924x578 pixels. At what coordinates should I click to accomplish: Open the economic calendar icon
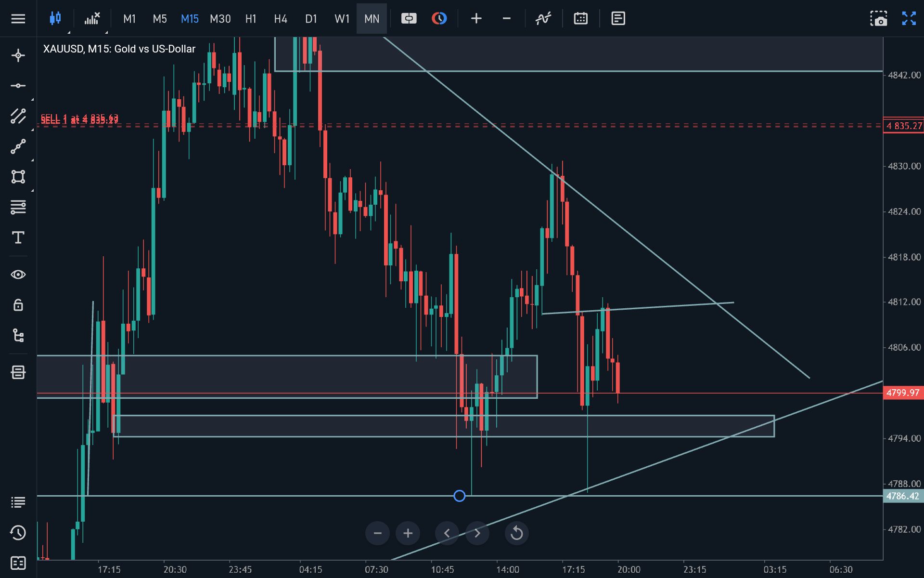tap(581, 19)
